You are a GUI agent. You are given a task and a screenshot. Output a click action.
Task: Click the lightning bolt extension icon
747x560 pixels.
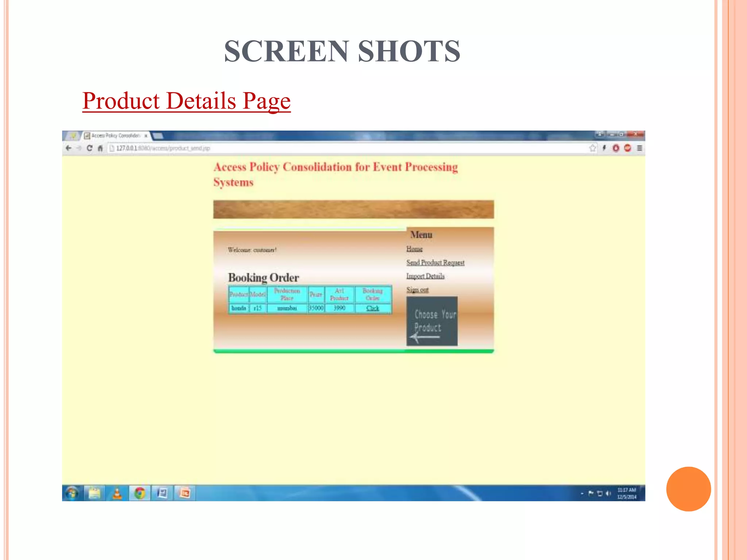[604, 148]
